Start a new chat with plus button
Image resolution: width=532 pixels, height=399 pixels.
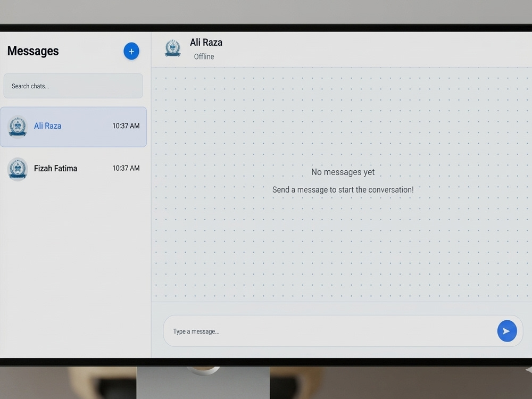click(131, 51)
